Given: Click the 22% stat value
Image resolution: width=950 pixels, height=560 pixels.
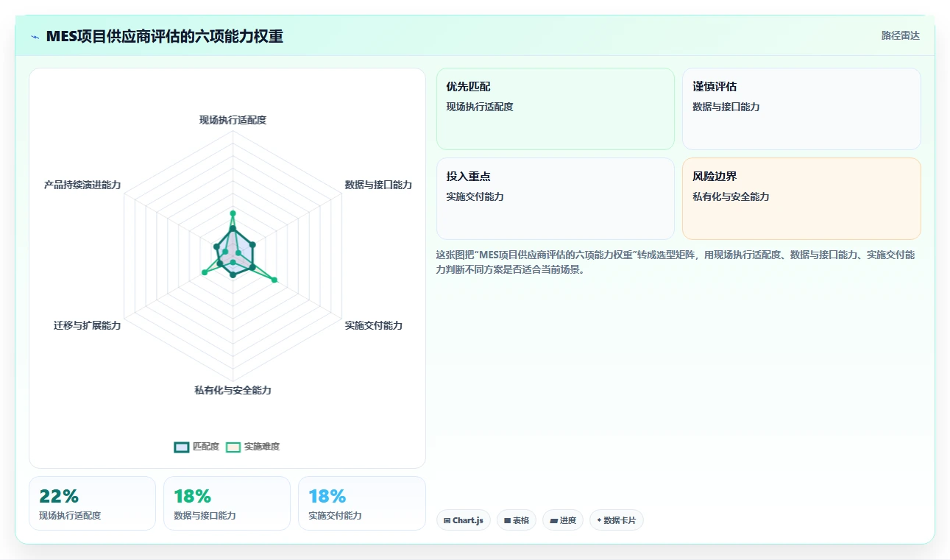Looking at the screenshot, I should pos(59,496).
